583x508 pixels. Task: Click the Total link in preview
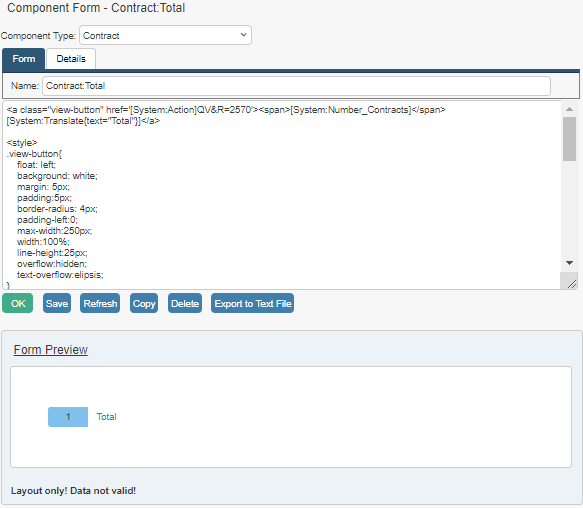coord(106,417)
